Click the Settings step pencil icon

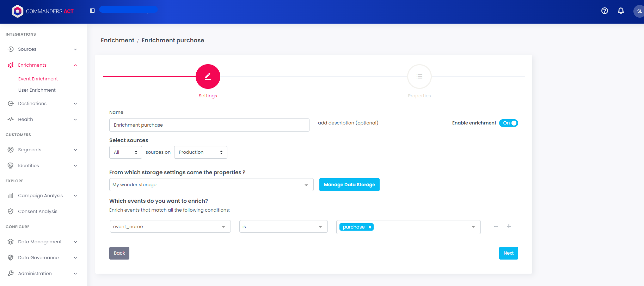pyautogui.click(x=208, y=77)
